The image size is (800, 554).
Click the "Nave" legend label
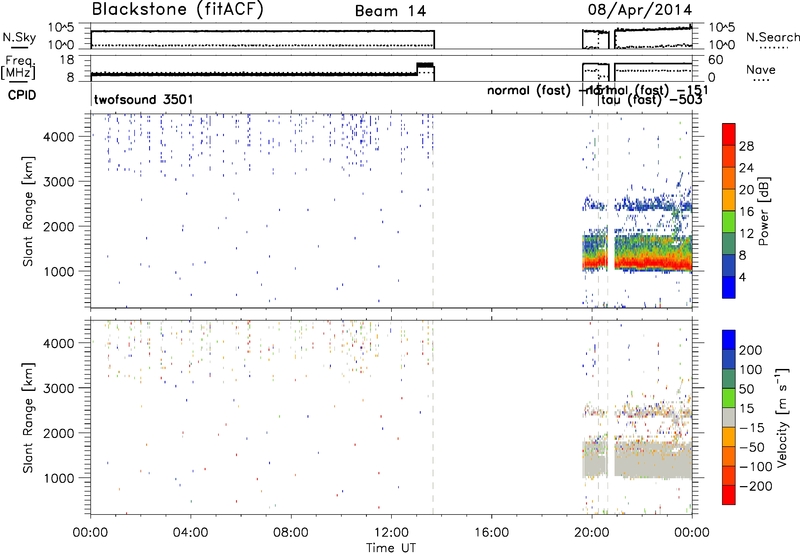pos(760,70)
